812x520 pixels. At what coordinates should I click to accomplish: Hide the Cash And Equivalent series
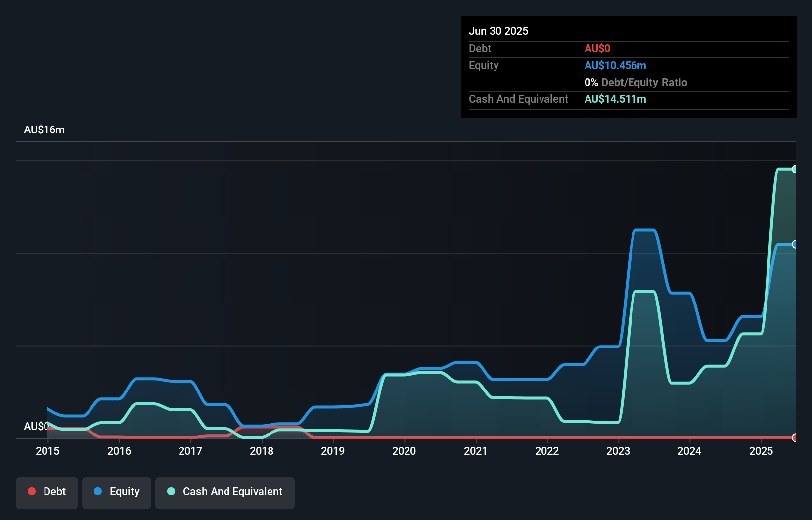[x=225, y=492]
